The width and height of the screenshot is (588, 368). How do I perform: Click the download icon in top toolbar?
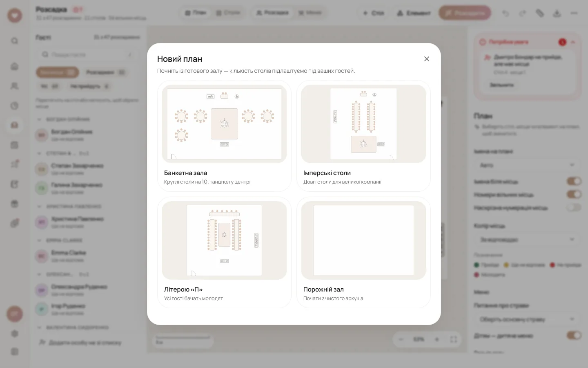pos(557,13)
